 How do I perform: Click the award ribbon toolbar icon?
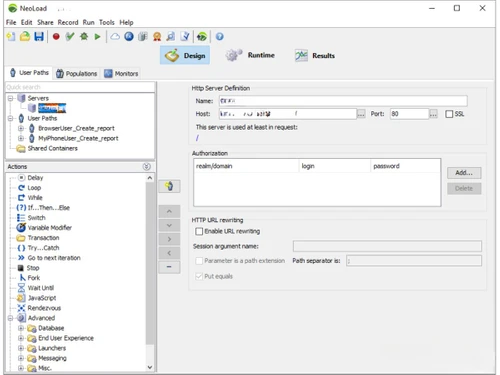click(157, 37)
